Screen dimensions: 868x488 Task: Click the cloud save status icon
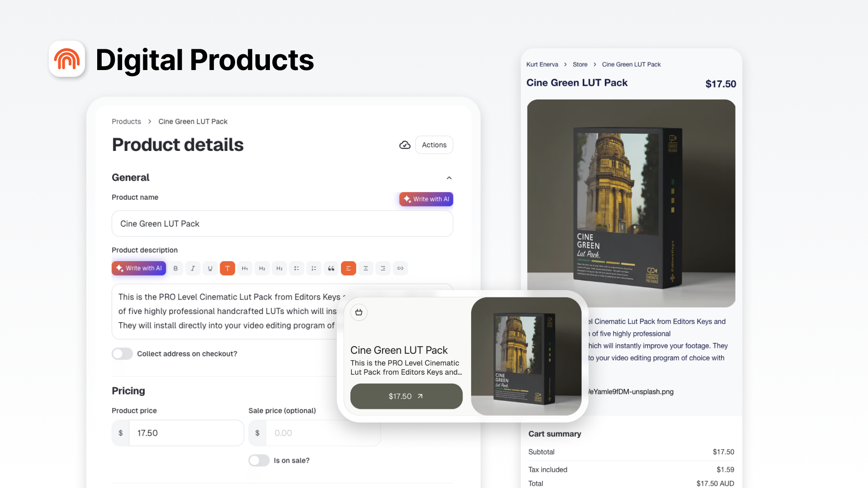[x=405, y=145]
